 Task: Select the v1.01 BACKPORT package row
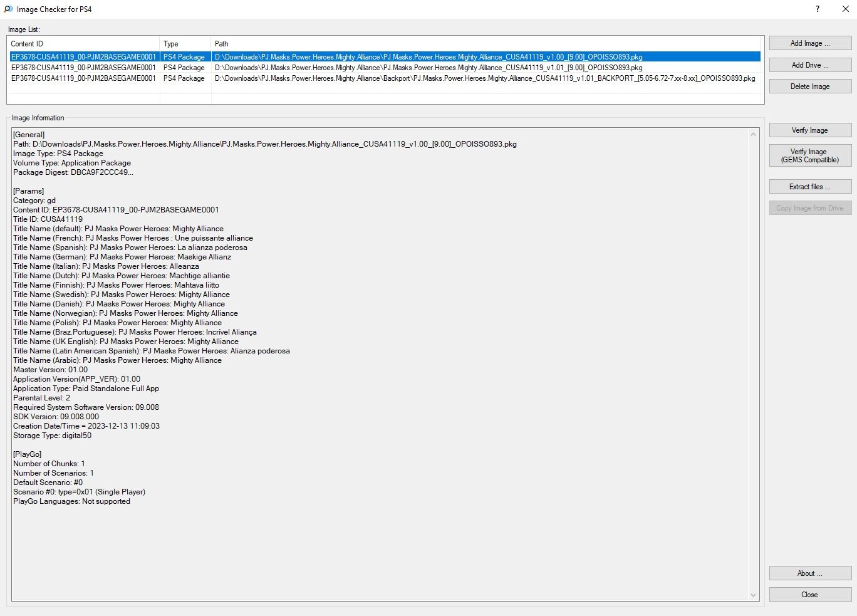click(385, 78)
